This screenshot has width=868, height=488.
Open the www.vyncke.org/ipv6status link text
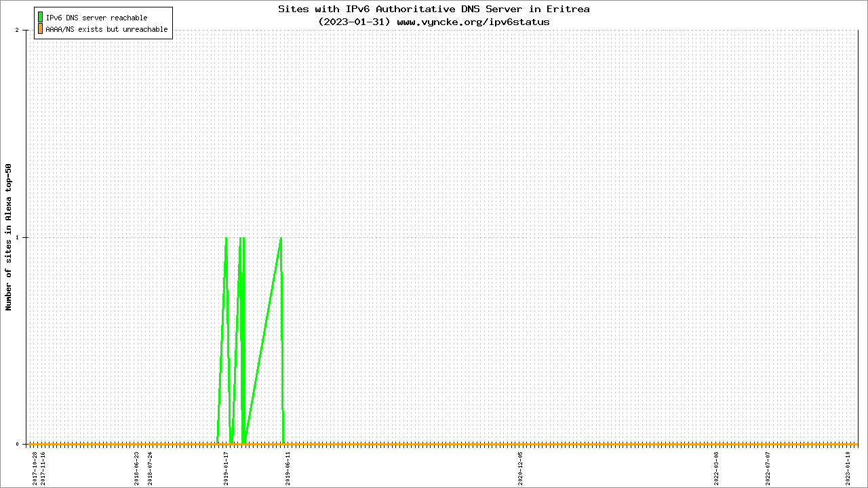473,22
